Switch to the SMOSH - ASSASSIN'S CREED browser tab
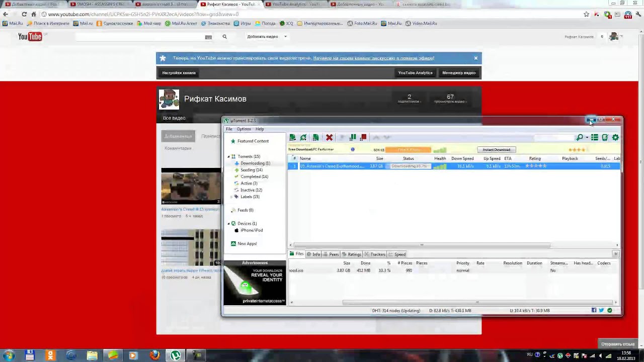Viewport: 644px width, 362px height. 100,4
